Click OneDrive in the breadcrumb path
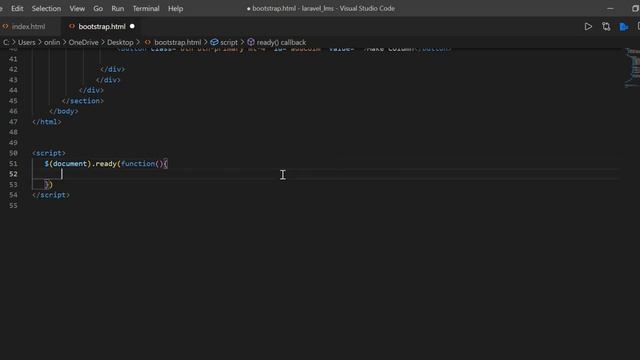The width and height of the screenshot is (640, 360). click(x=83, y=42)
